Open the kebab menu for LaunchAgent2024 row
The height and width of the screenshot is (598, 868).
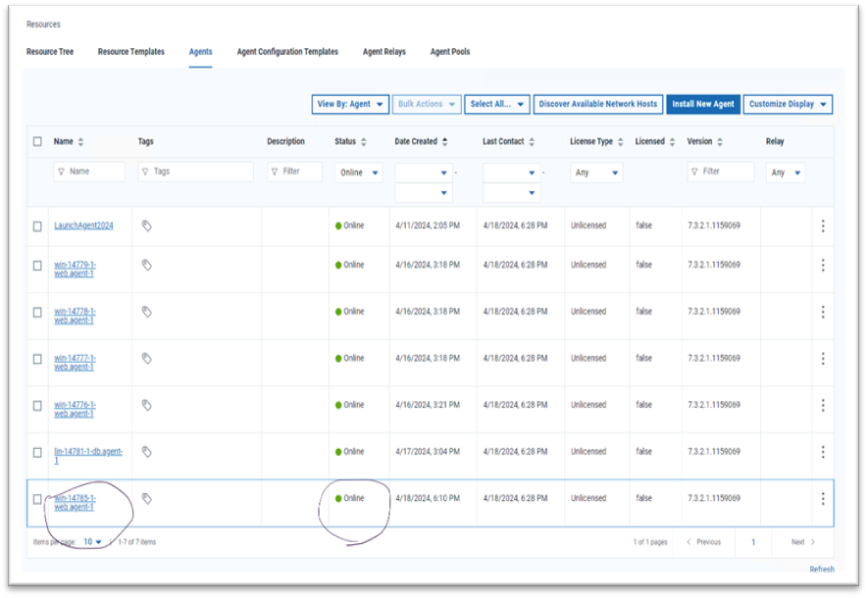822,226
